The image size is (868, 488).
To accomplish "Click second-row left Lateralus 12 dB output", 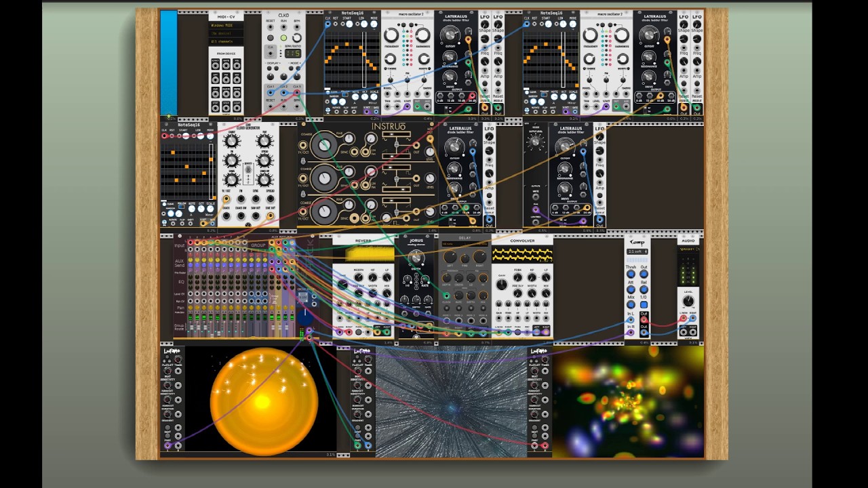I will click(x=455, y=207).
